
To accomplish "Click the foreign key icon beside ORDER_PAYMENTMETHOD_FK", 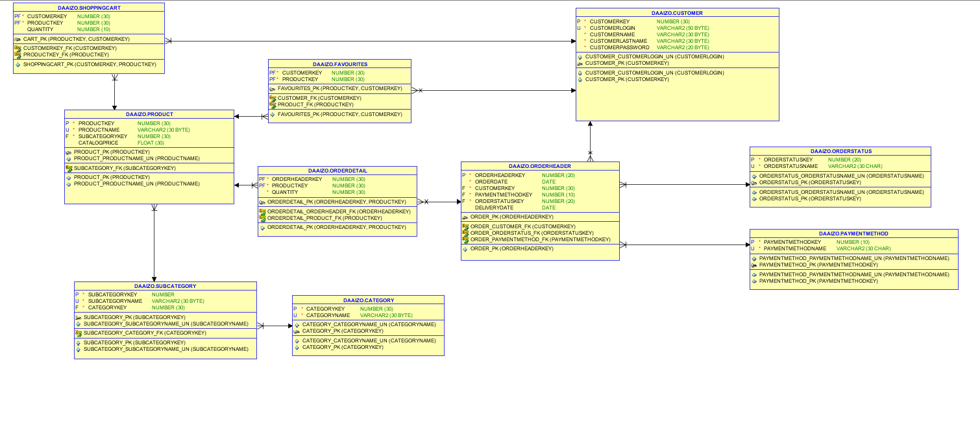I will click(x=465, y=239).
